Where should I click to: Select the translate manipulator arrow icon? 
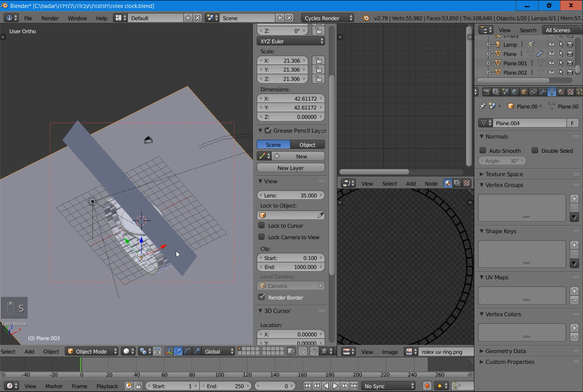click(178, 352)
